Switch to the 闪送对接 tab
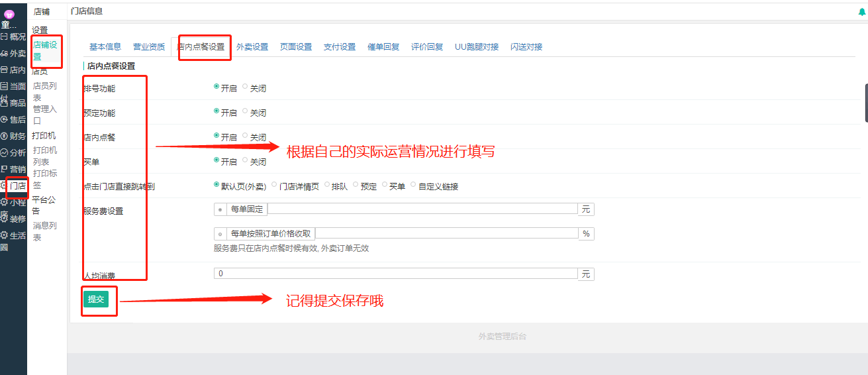Image resolution: width=868 pixels, height=375 pixels. pyautogui.click(x=526, y=46)
